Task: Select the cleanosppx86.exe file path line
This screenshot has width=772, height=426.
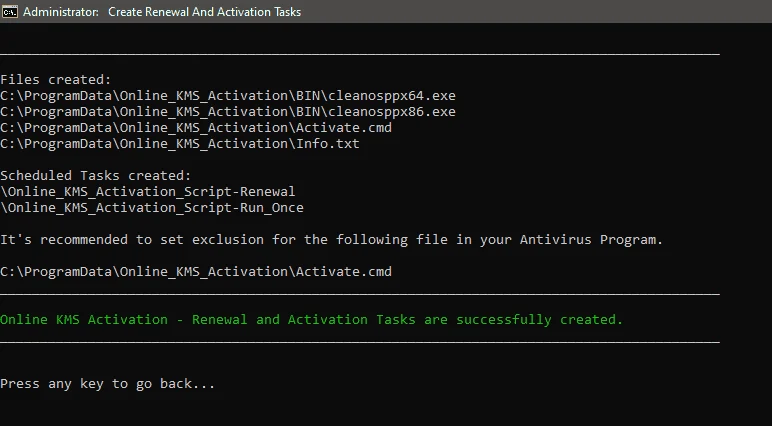Action: [x=228, y=112]
